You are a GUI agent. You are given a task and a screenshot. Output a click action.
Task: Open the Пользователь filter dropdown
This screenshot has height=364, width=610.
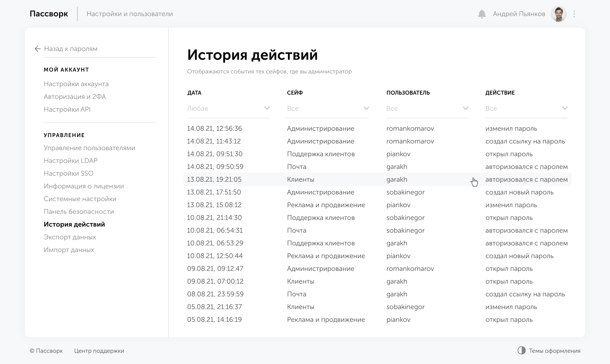tap(465, 108)
